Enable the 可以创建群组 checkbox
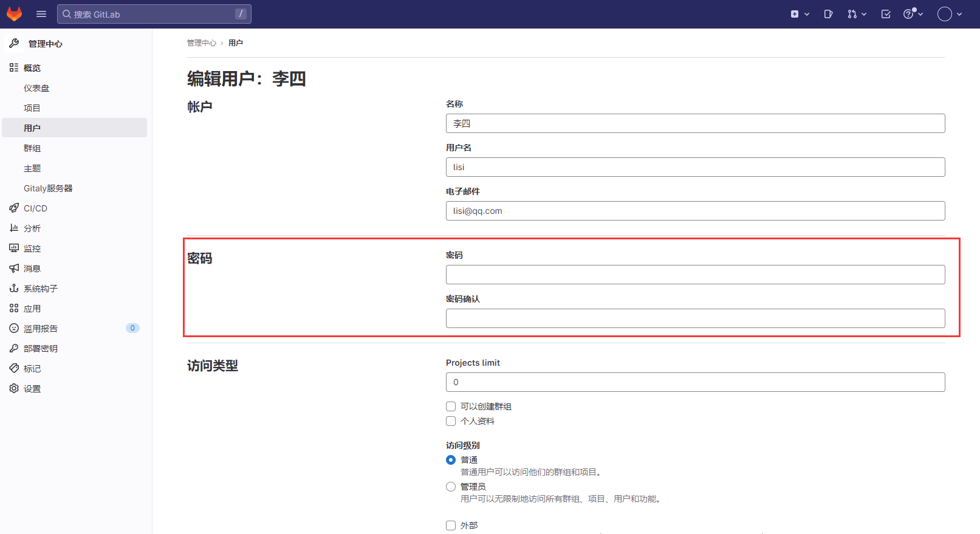Viewport: 980px width, 534px height. pyautogui.click(x=451, y=406)
